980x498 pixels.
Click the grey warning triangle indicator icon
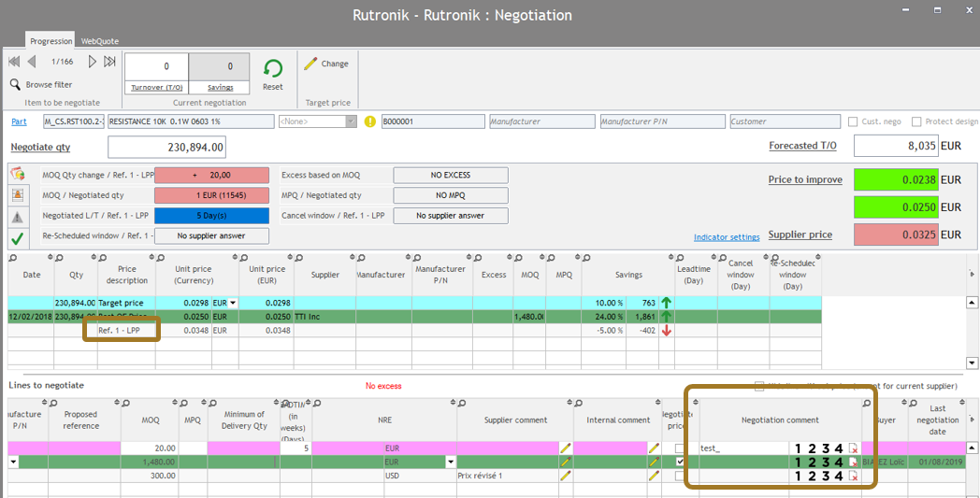(x=18, y=217)
